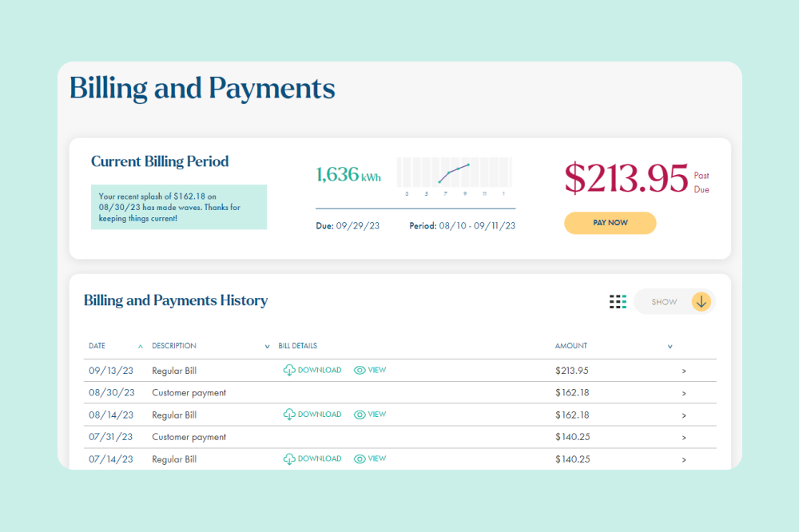The image size is (799, 532).
Task: Click the 08/30/23 date cell
Action: (112, 392)
